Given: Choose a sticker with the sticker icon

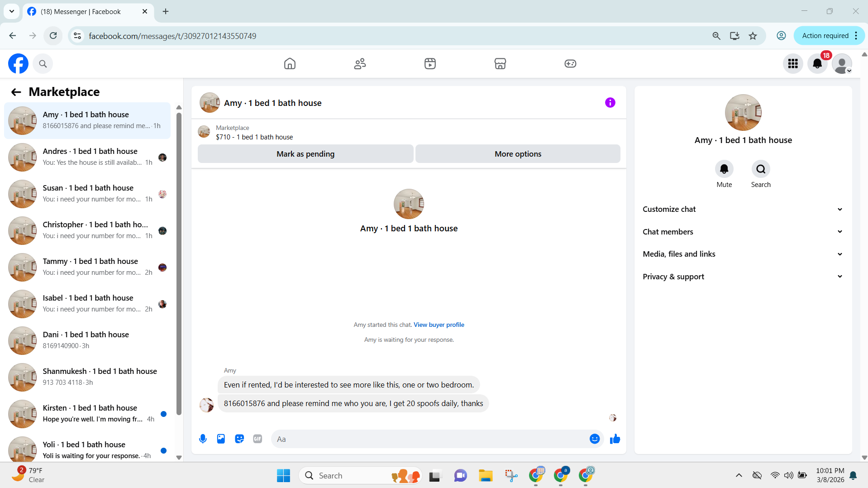Looking at the screenshot, I should (x=239, y=439).
